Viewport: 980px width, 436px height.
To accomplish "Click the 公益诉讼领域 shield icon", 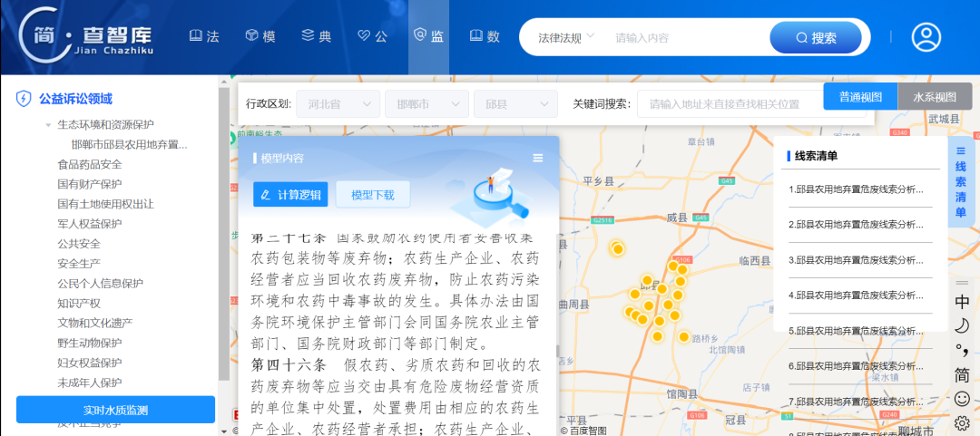I will pos(24,99).
